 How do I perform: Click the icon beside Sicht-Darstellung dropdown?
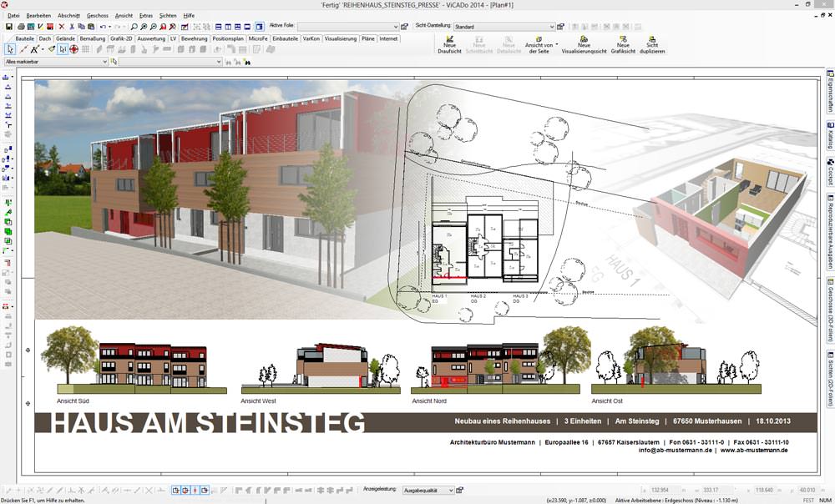point(560,27)
